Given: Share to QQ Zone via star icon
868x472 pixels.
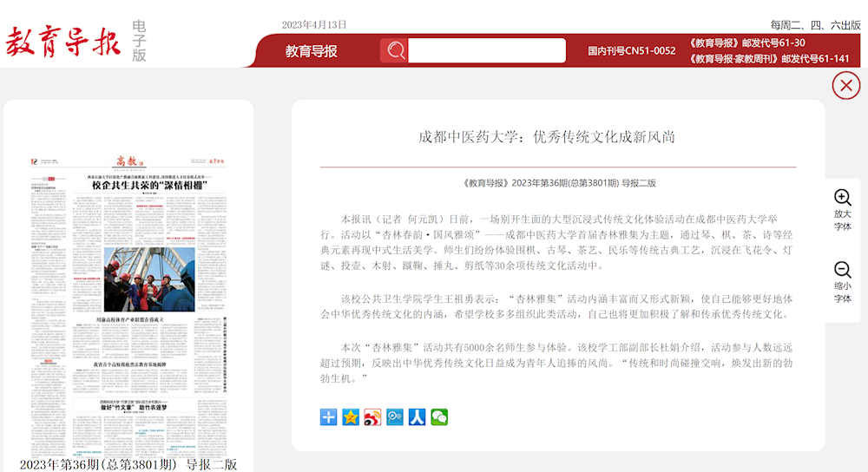Looking at the screenshot, I should pyautogui.click(x=351, y=417).
